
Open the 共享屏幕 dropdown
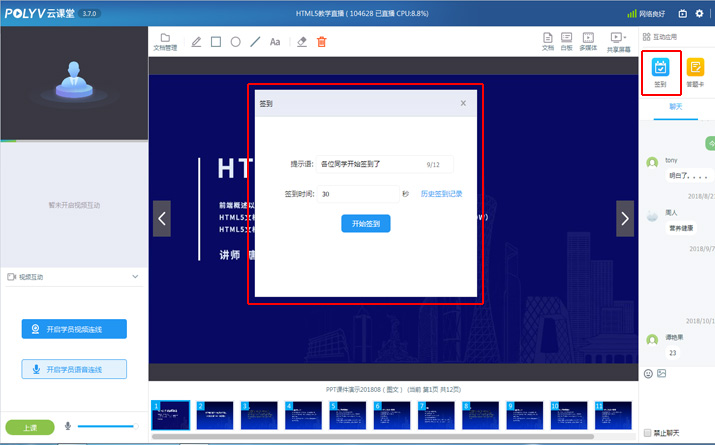[x=618, y=40]
